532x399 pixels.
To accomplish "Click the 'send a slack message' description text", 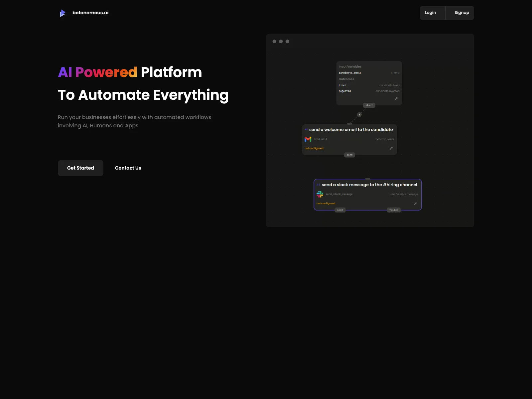I will click(404, 195).
